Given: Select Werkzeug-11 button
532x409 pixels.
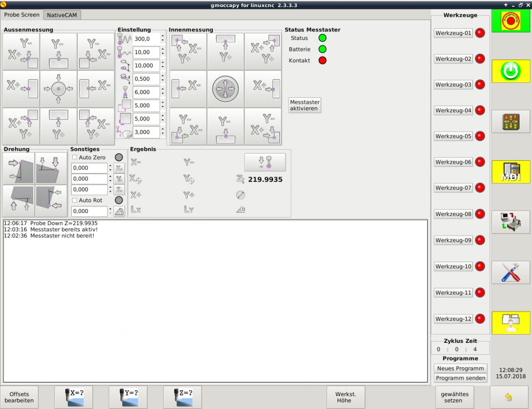Looking at the screenshot, I should coord(453,292).
